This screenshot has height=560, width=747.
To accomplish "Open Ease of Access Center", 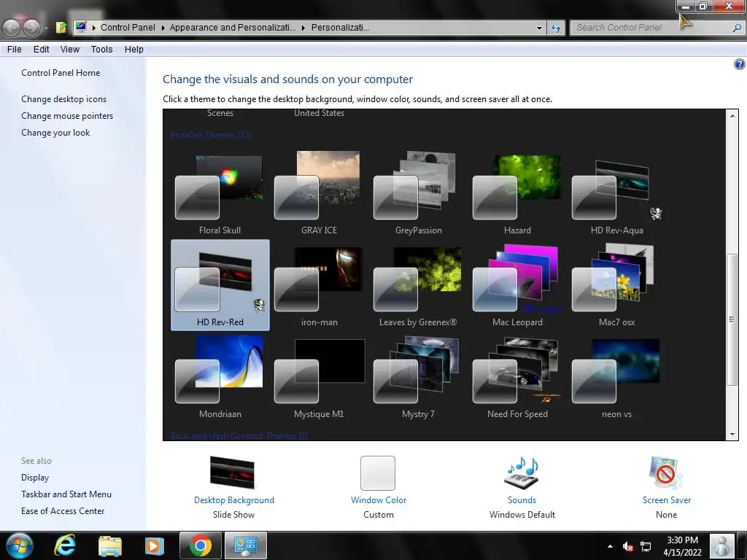I will click(63, 511).
